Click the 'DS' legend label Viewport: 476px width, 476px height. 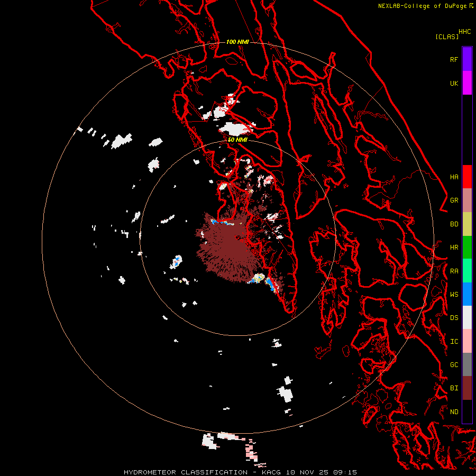[454, 318]
